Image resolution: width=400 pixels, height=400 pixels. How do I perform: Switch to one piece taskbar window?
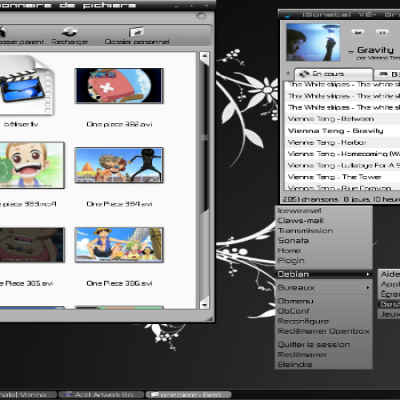click(189, 395)
